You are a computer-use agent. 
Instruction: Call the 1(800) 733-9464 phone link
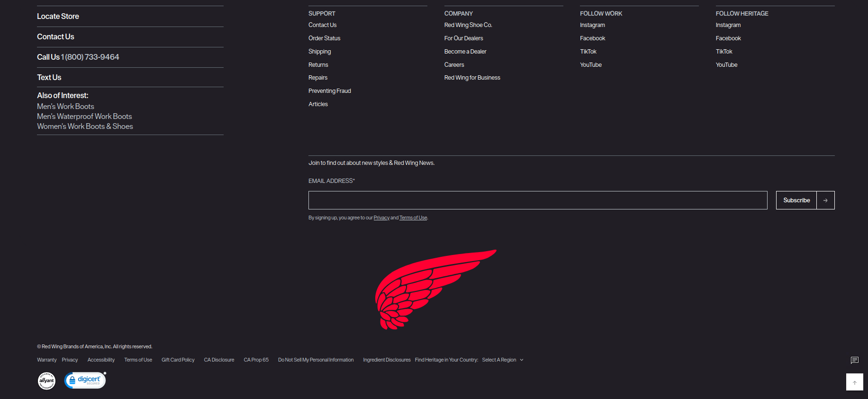click(90, 57)
